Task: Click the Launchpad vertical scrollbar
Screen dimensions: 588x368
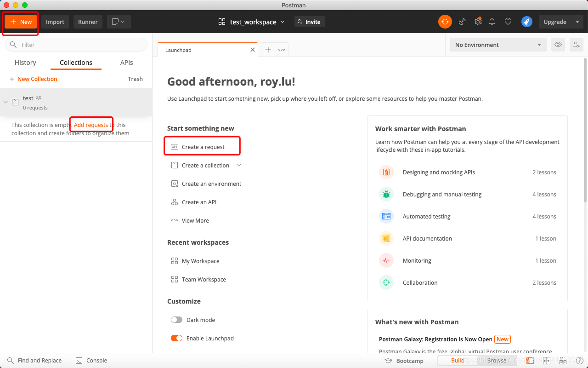Action: (585, 130)
